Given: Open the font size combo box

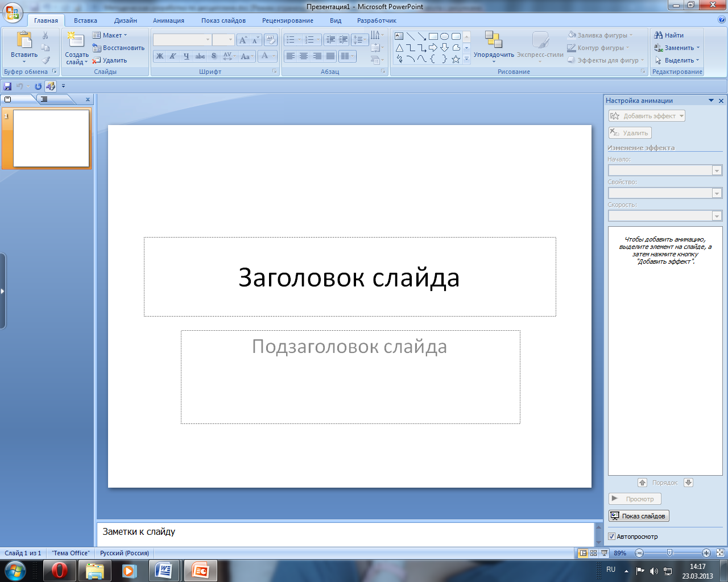Looking at the screenshot, I should pos(223,40).
